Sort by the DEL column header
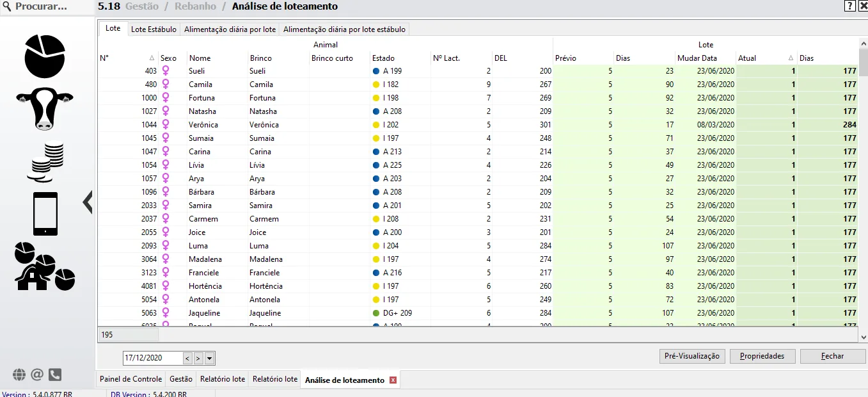 point(523,58)
